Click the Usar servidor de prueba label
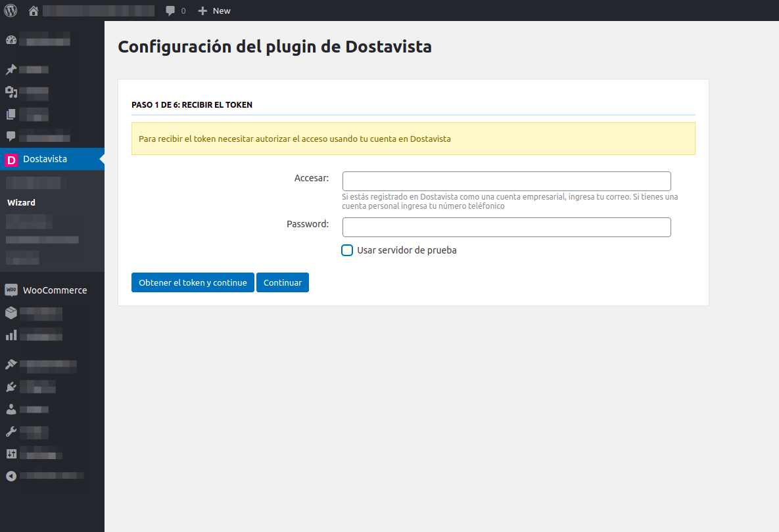 (407, 250)
